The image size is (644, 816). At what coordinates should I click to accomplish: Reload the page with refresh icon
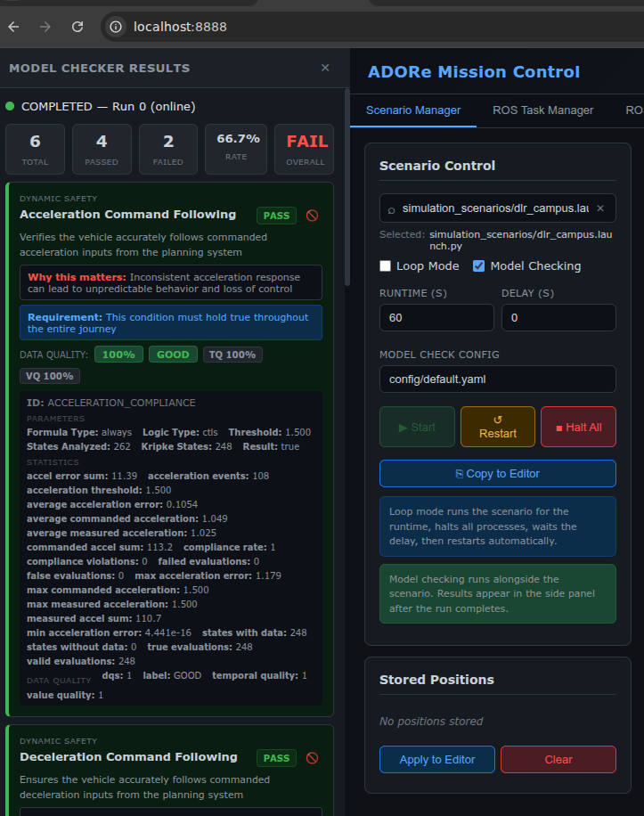pyautogui.click(x=77, y=27)
